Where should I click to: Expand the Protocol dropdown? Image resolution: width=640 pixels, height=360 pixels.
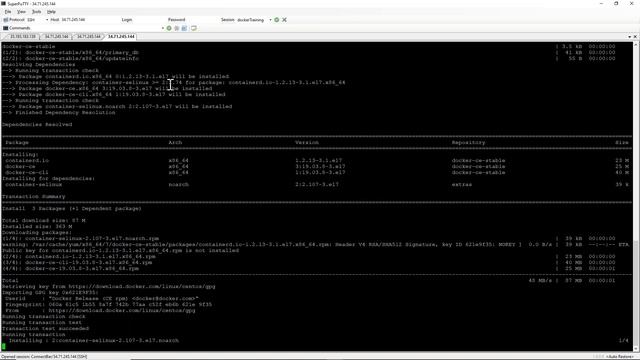coord(47,20)
